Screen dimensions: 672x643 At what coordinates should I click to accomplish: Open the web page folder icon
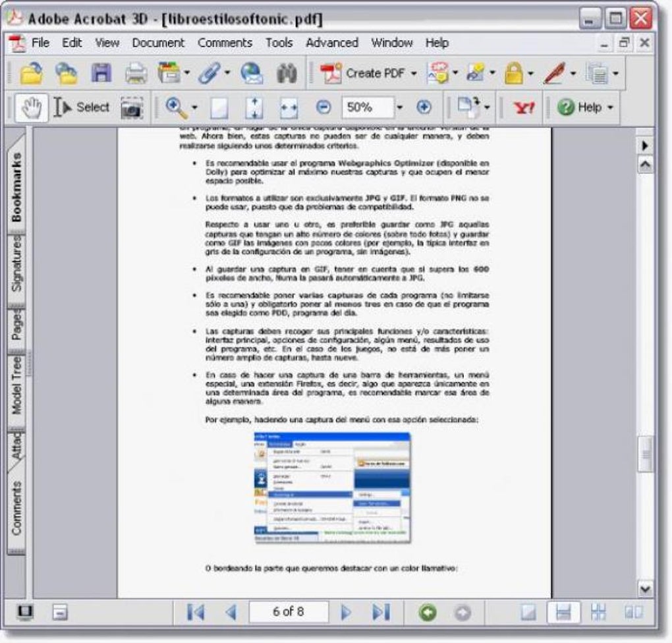(x=67, y=73)
